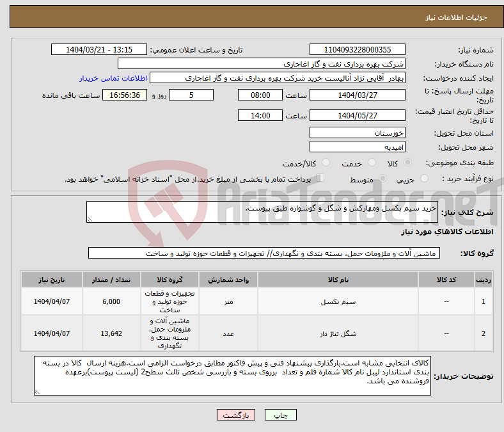Image resolution: width=504 pixels, height=432 pixels.
Task: Click the quantity cell 6,000
Action: point(111,301)
